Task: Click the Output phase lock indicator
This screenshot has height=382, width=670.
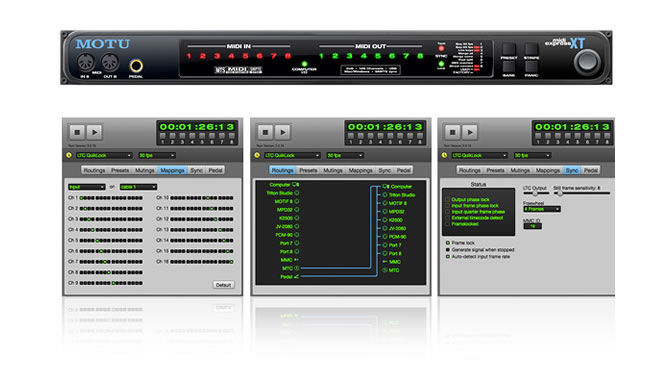Action: [x=447, y=200]
